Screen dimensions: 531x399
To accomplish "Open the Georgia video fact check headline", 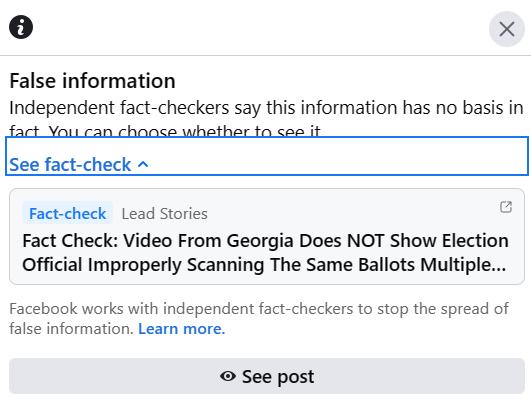I will [x=266, y=252].
